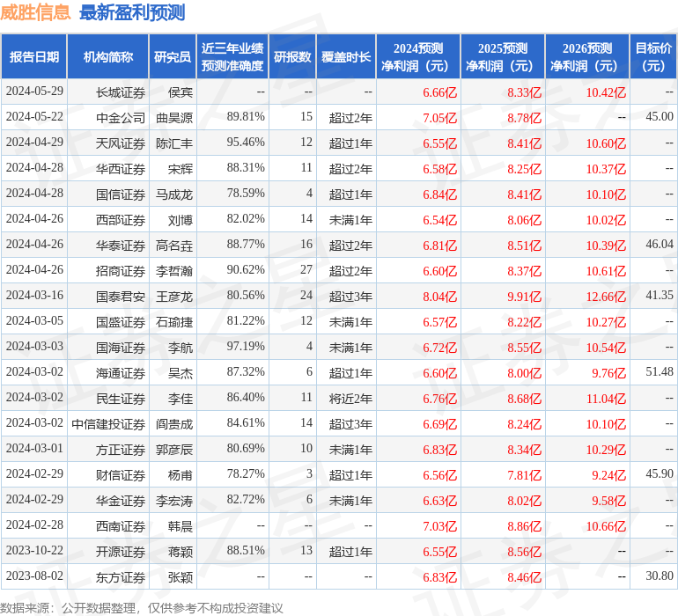Screen dimensions: 678x616
Task: Click target price 30.80
Action: 660,576
